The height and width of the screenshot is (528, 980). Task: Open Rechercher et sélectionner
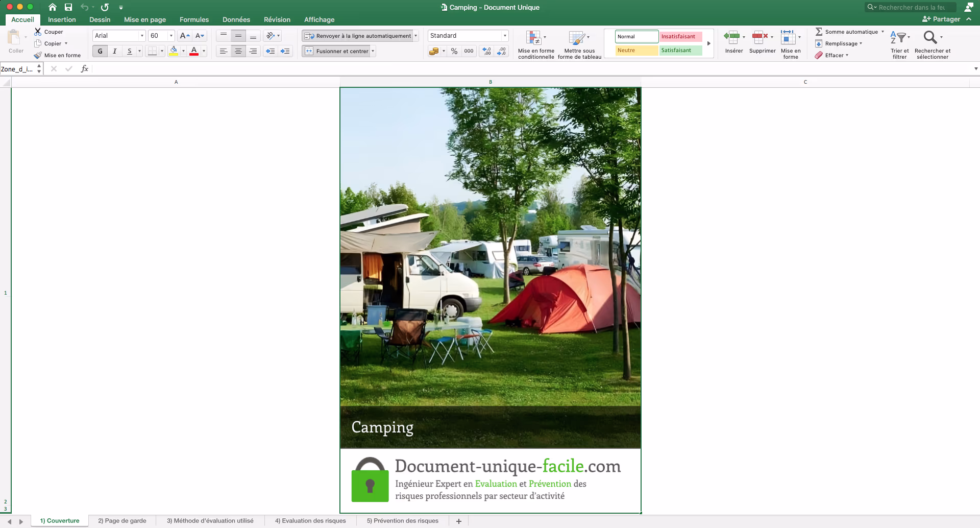tap(932, 45)
